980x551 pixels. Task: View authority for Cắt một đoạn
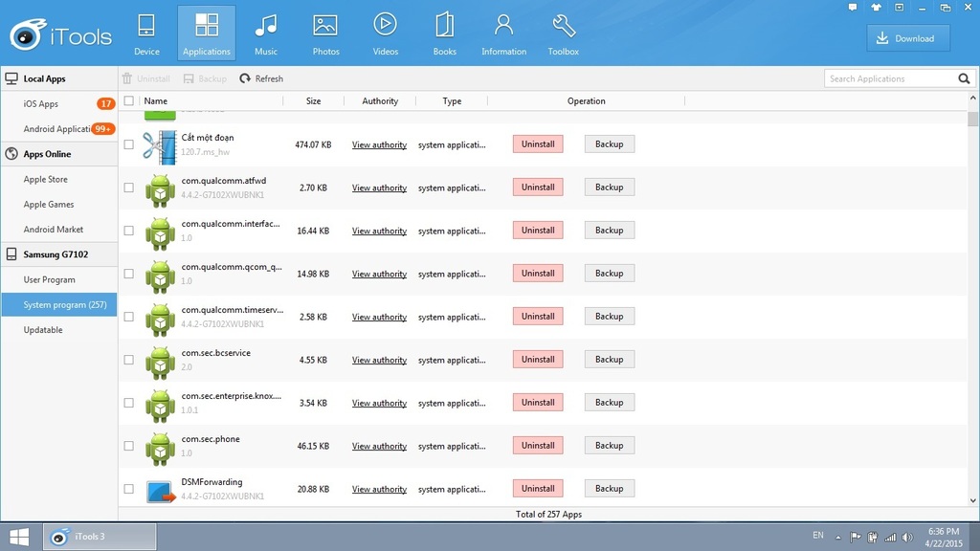(379, 144)
